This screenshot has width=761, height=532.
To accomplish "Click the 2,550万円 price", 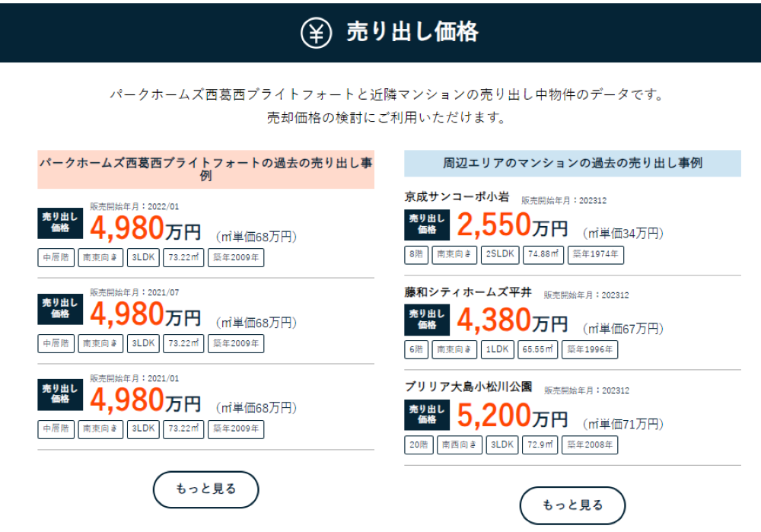I will click(512, 226).
